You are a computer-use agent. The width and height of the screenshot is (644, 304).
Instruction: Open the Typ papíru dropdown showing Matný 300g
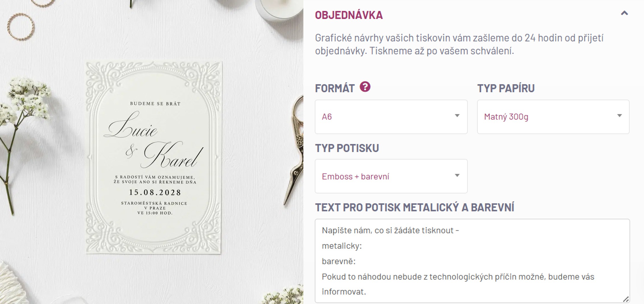[x=553, y=117]
